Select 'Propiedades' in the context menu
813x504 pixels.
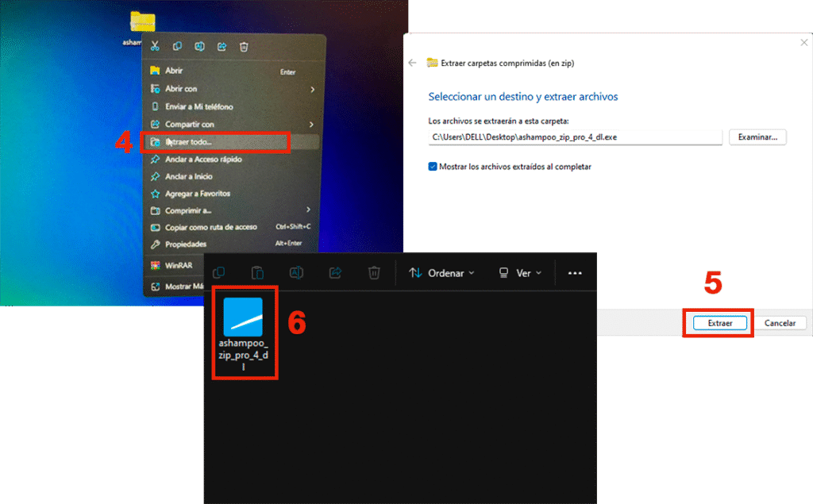coord(186,244)
